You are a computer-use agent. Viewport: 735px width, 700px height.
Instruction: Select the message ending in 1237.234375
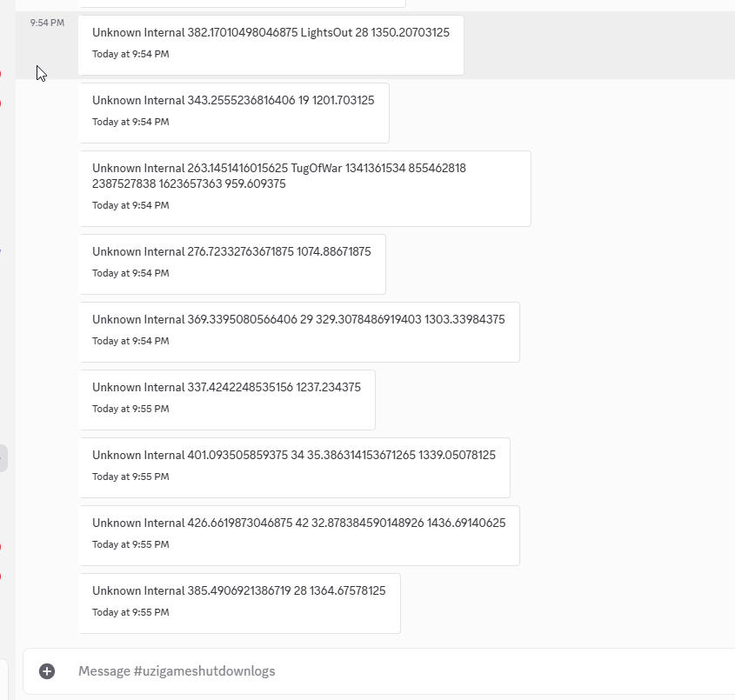click(226, 388)
